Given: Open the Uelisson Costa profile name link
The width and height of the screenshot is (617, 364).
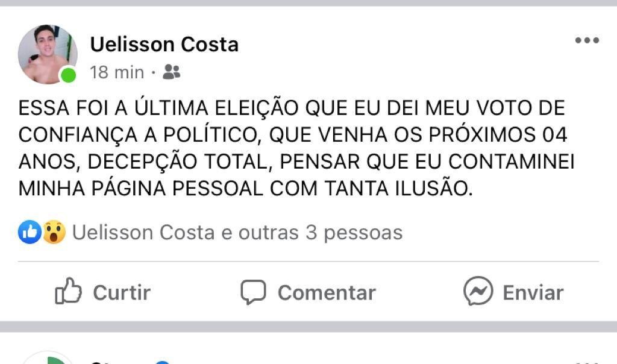Looking at the screenshot, I should point(164,44).
